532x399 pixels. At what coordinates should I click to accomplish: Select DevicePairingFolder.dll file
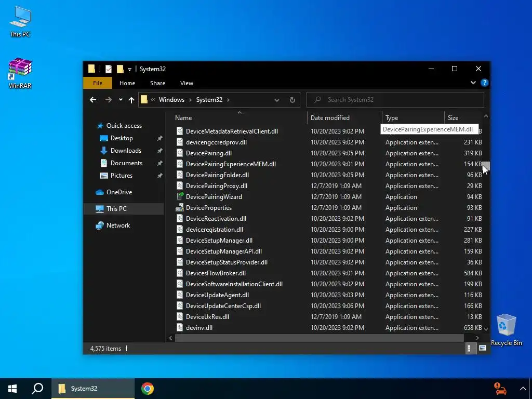coord(217,175)
